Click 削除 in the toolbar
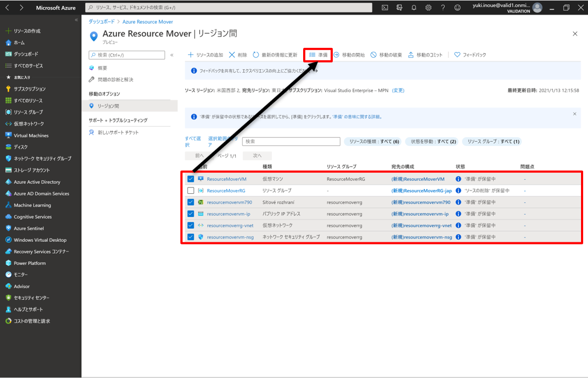 [238, 55]
